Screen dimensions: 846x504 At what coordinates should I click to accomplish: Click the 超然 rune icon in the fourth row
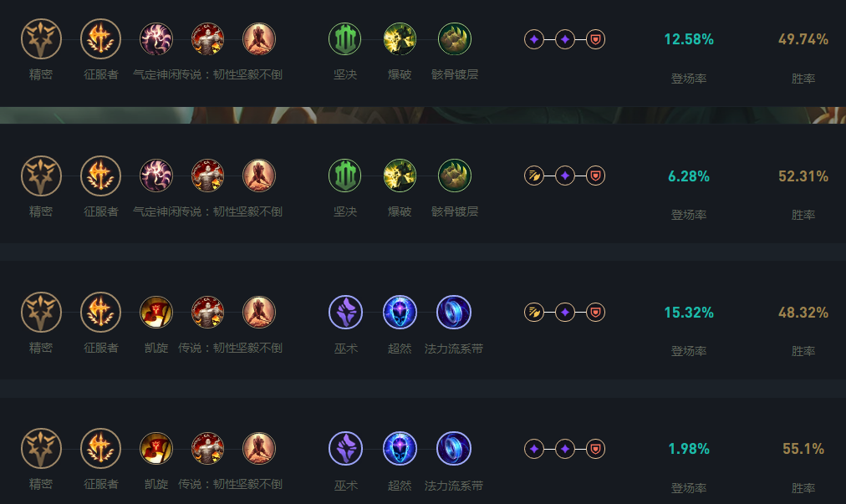pos(400,449)
